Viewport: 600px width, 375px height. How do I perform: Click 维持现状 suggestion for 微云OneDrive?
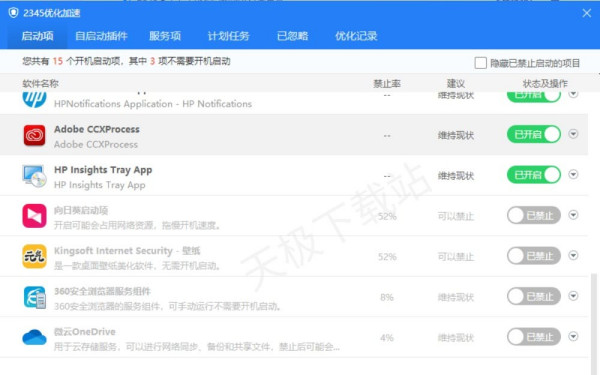[456, 338]
